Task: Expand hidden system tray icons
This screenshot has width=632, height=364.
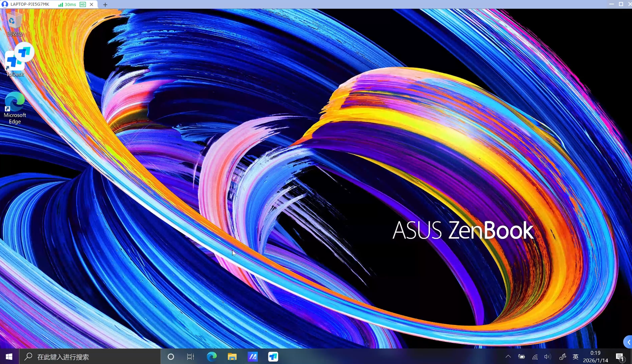Action: tap(508, 357)
